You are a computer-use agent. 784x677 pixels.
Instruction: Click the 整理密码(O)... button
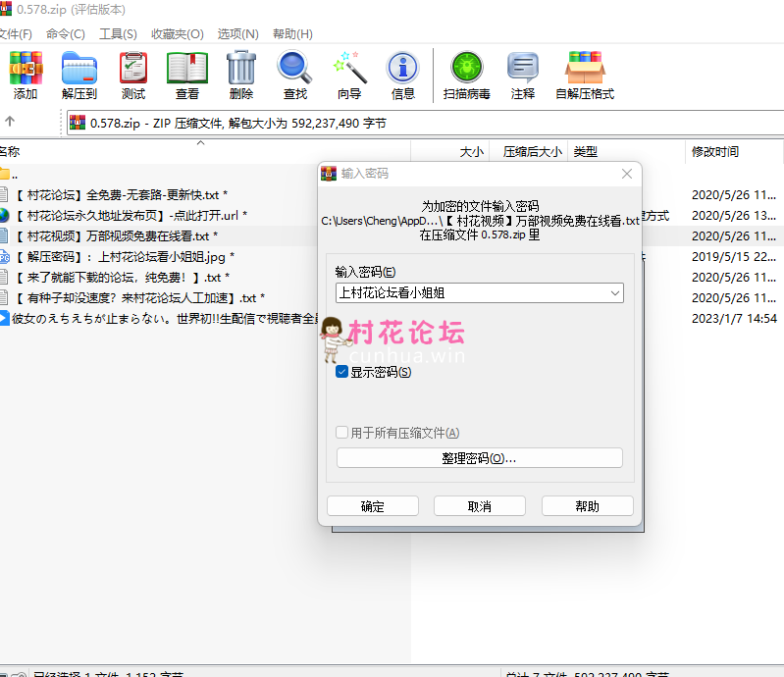(x=480, y=458)
